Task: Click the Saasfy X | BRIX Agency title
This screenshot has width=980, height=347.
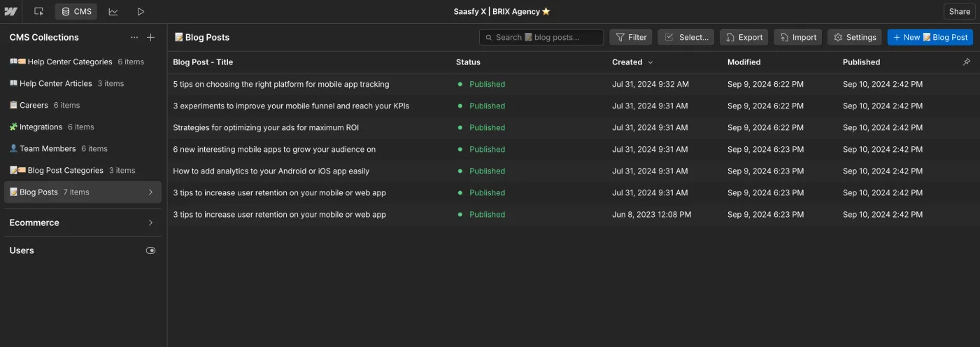Action: pos(502,11)
